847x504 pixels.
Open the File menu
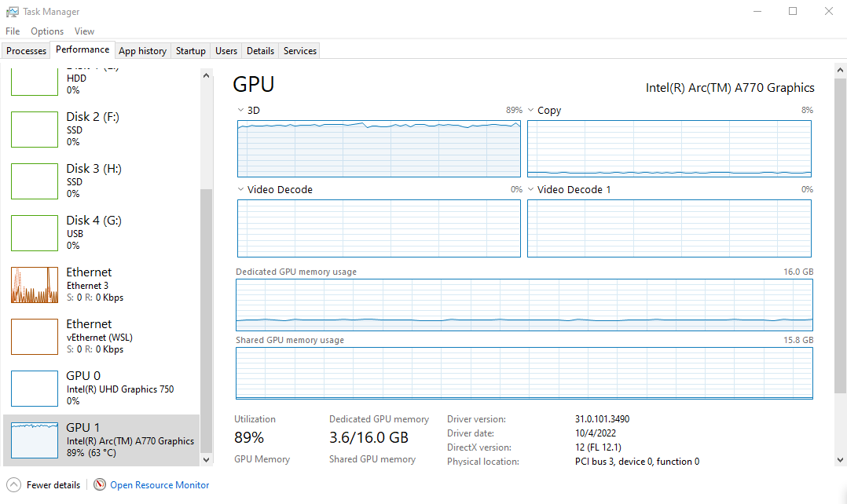pos(13,31)
